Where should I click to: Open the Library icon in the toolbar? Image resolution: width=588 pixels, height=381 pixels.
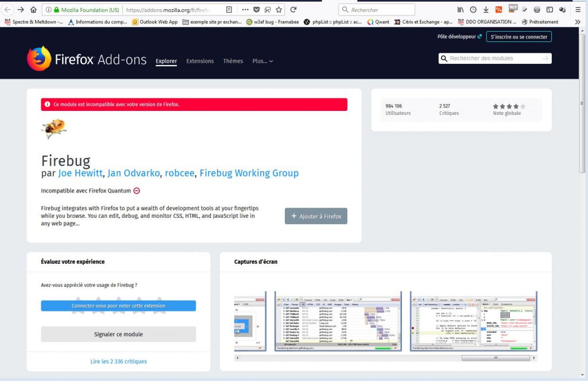(x=461, y=10)
